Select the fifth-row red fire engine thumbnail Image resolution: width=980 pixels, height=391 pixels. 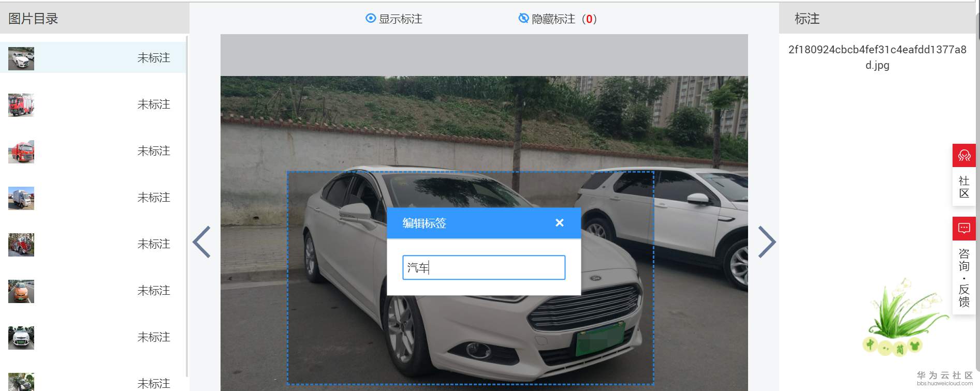21,245
